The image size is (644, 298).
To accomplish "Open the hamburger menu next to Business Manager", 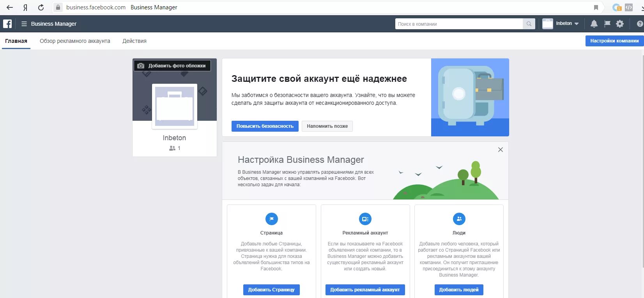I will tap(24, 24).
